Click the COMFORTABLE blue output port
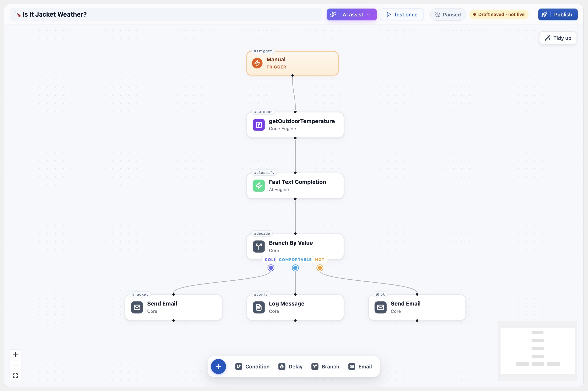The height and width of the screenshot is (391, 588). point(295,268)
